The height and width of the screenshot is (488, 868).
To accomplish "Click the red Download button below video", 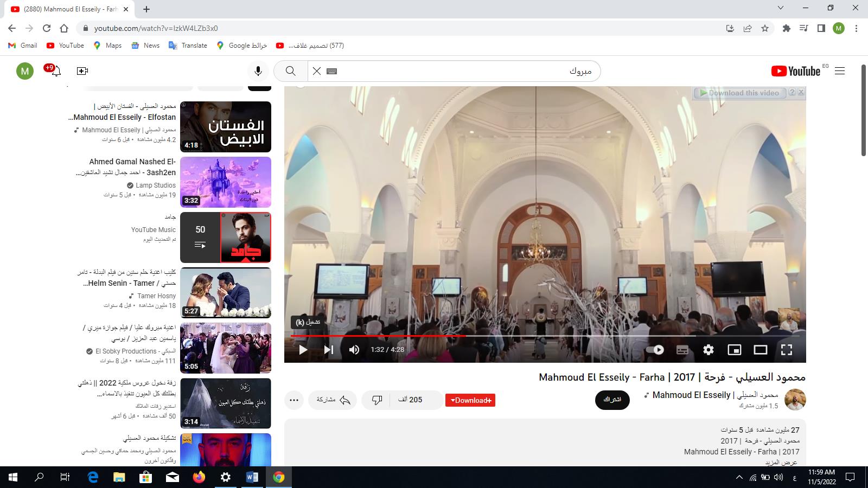I will [470, 400].
